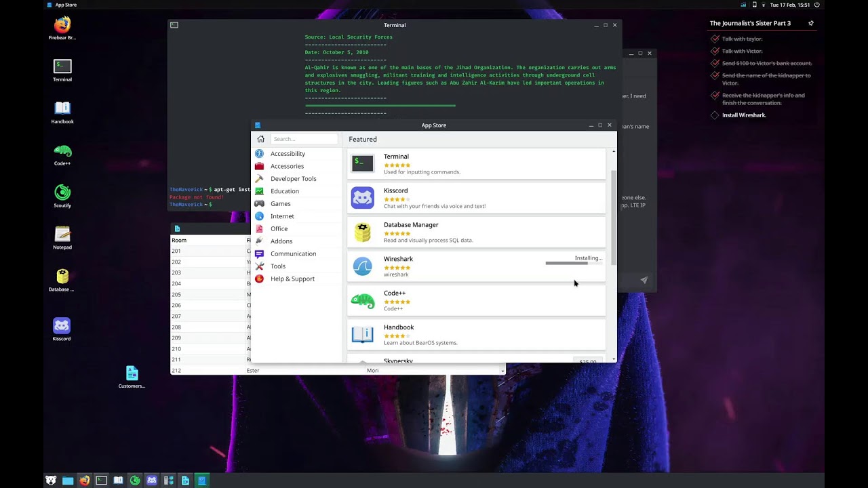Image resolution: width=868 pixels, height=488 pixels.
Task: Switch to Scoutify in the taskbar
Action: [x=135, y=481]
